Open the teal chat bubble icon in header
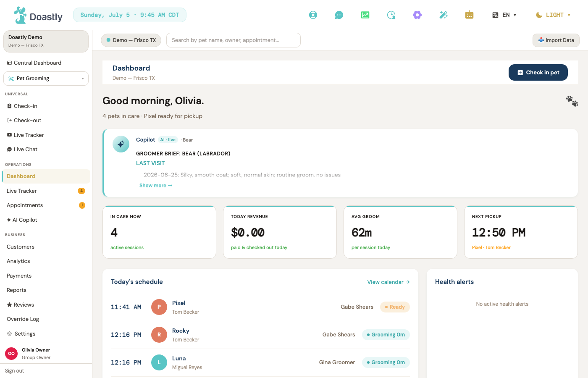 coord(339,15)
